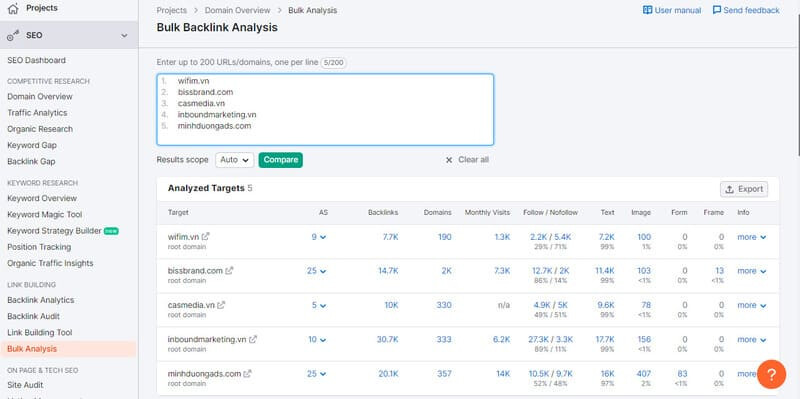
Task: Open Backlink Analytics
Action: click(x=40, y=300)
